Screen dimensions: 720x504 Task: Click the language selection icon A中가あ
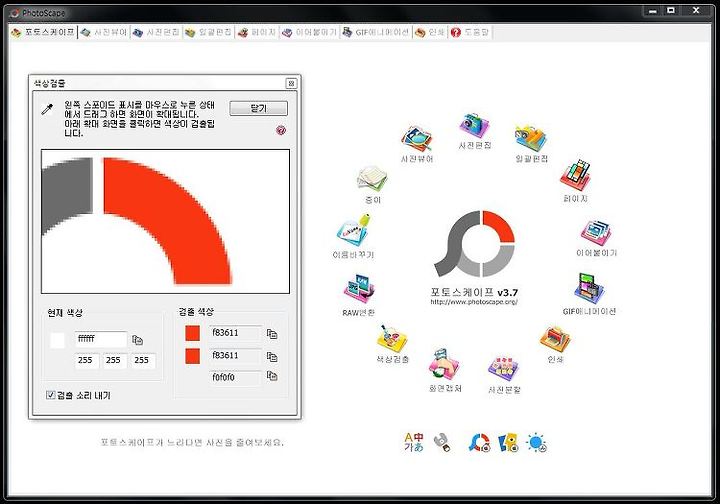point(413,442)
